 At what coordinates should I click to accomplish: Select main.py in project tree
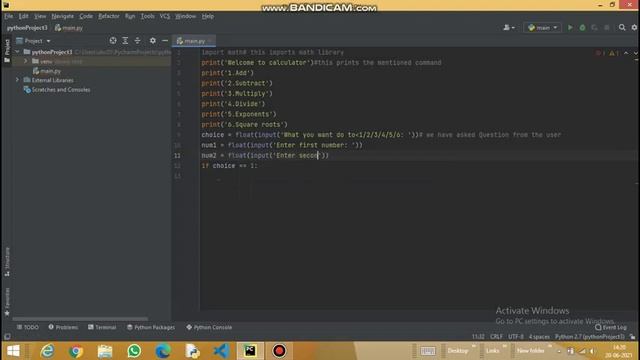click(x=47, y=71)
